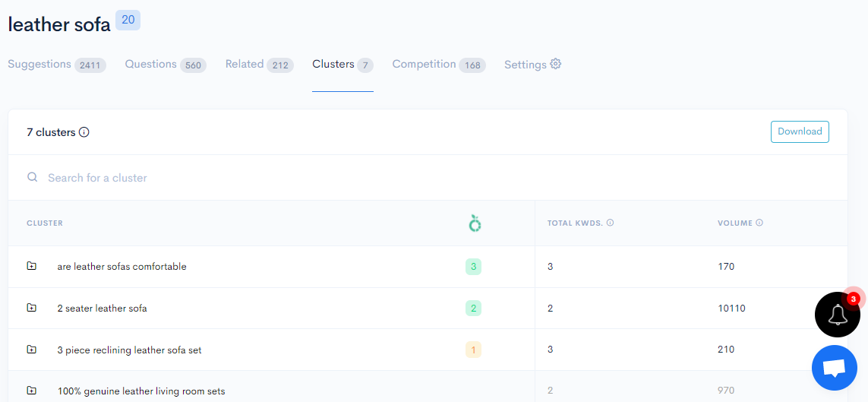Select the Clusters tab
The width and height of the screenshot is (868, 402).
coord(342,65)
